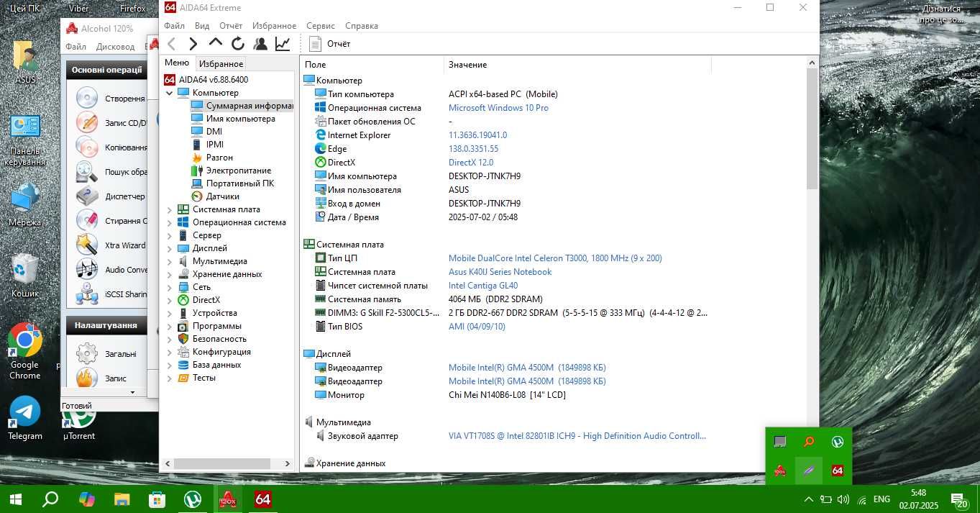Select Портативный ПК in the tree
The width and height of the screenshot is (980, 513).
point(240,183)
